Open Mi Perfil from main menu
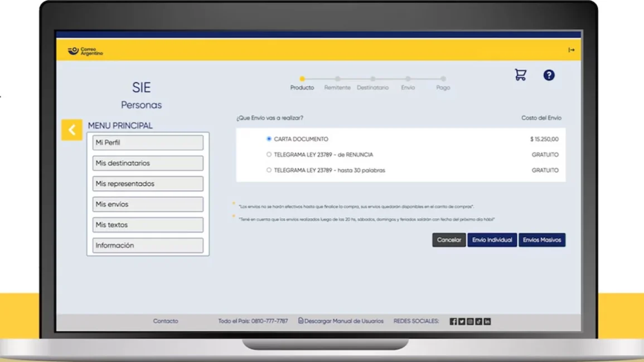 [148, 143]
